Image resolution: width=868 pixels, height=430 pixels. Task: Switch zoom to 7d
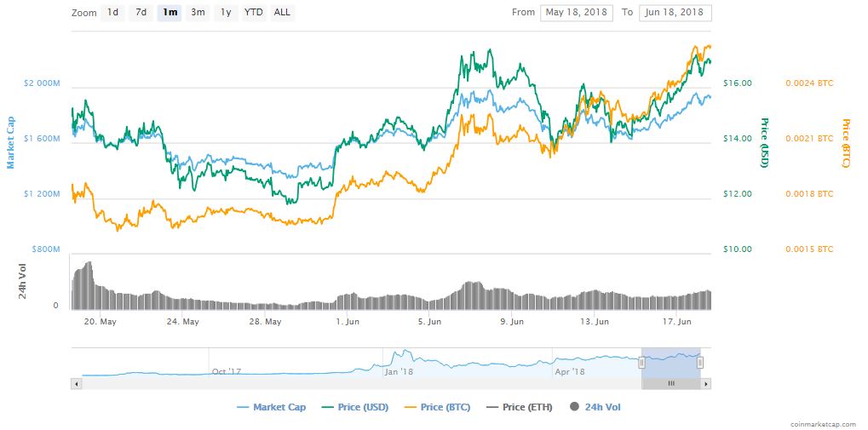click(141, 13)
